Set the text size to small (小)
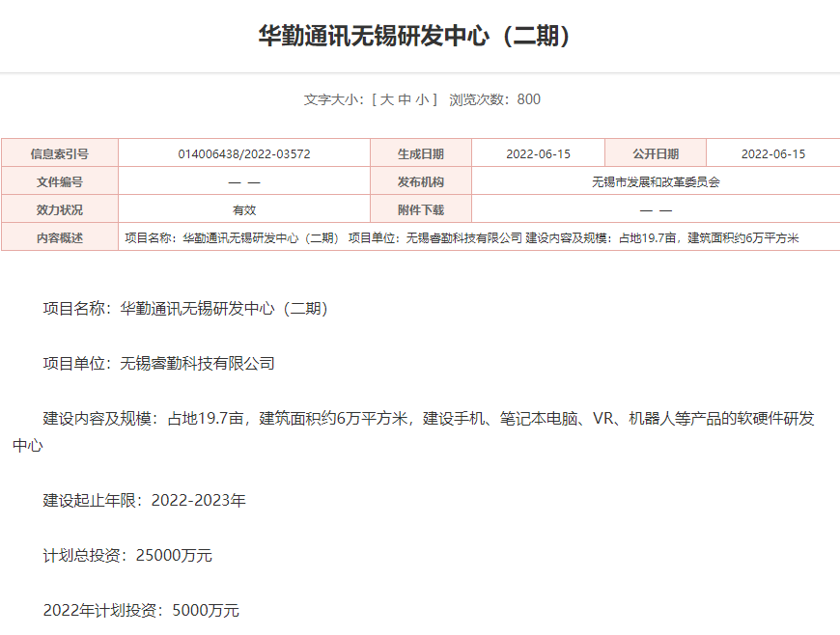The width and height of the screenshot is (840, 635). pyautogui.click(x=422, y=99)
